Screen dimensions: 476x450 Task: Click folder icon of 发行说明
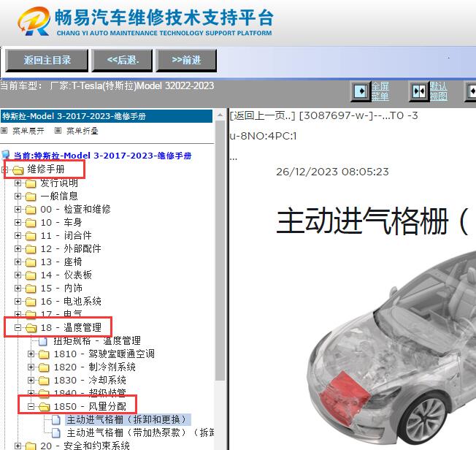(x=31, y=183)
